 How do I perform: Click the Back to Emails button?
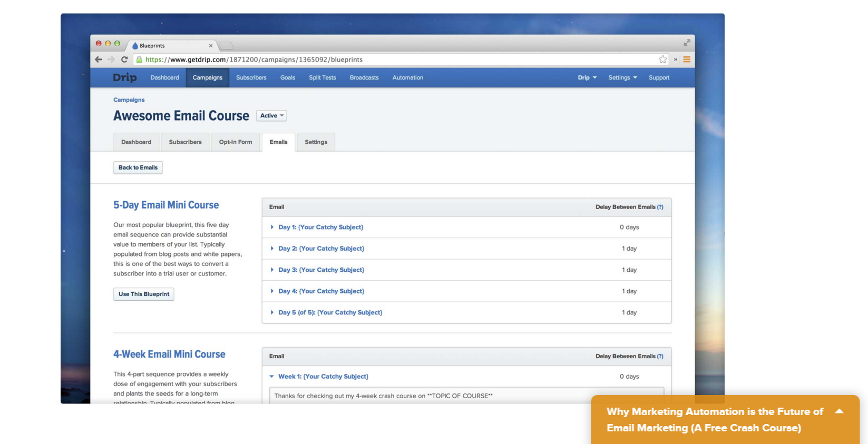pyautogui.click(x=138, y=167)
